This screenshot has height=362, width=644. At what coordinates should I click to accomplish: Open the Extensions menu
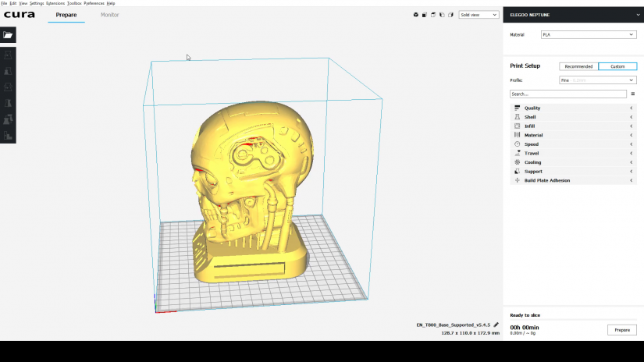pos(55,3)
